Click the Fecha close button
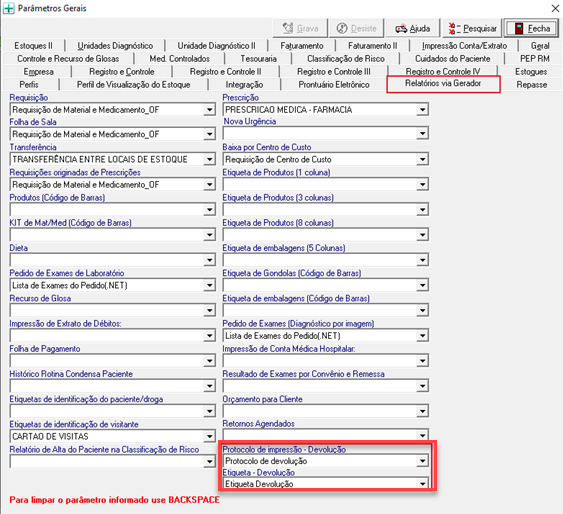 pyautogui.click(x=532, y=28)
